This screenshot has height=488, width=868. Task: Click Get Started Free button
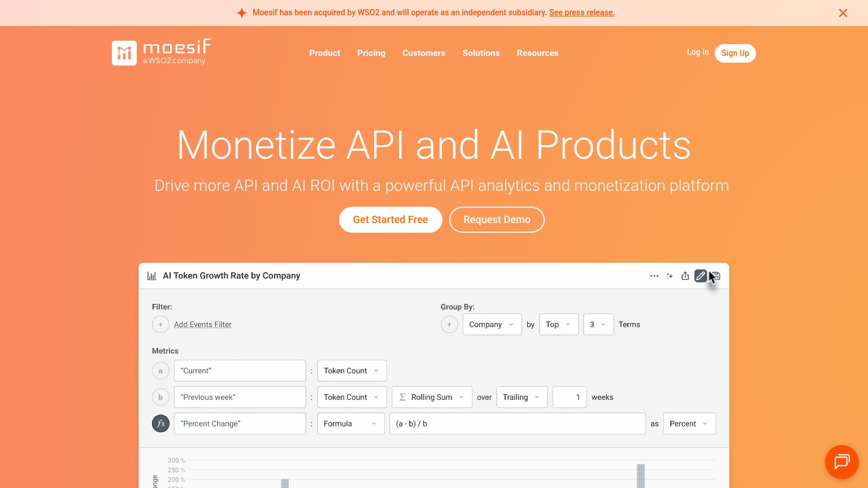(x=390, y=220)
